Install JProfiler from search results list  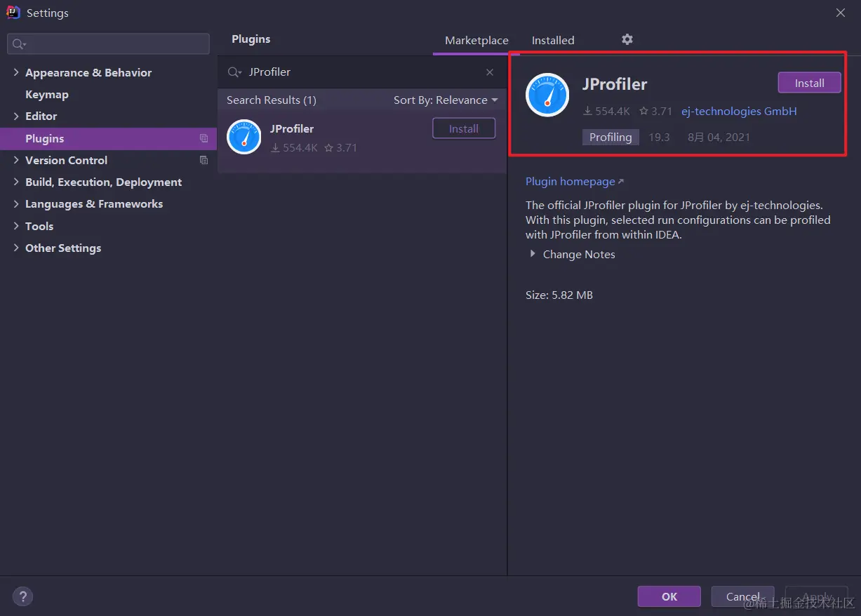(464, 128)
